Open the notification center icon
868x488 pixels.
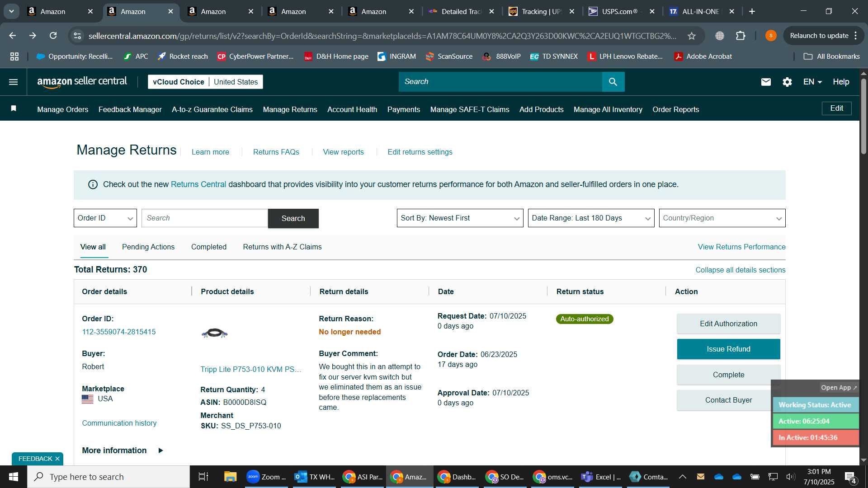pyautogui.click(x=850, y=477)
